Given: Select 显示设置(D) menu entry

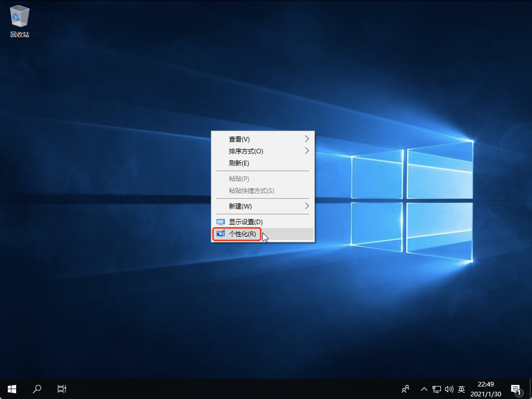Looking at the screenshot, I should click(x=263, y=222).
